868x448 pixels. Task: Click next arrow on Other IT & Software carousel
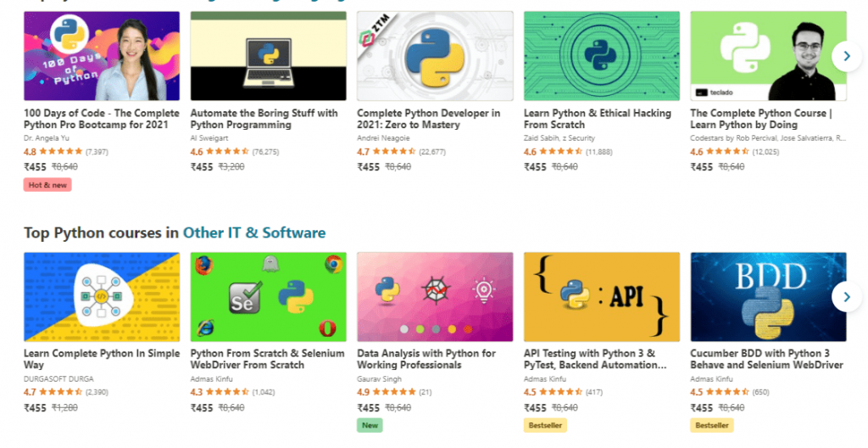pos(845,296)
